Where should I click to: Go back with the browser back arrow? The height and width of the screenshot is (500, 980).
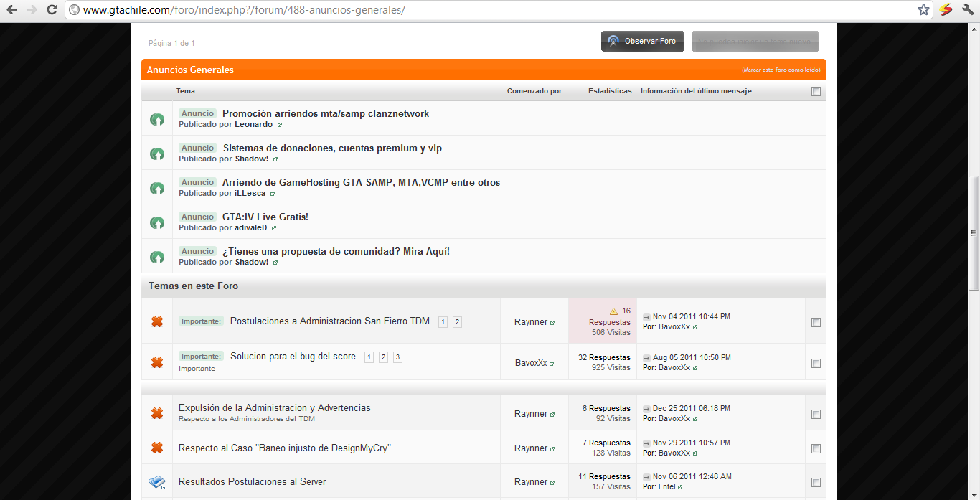(11, 10)
